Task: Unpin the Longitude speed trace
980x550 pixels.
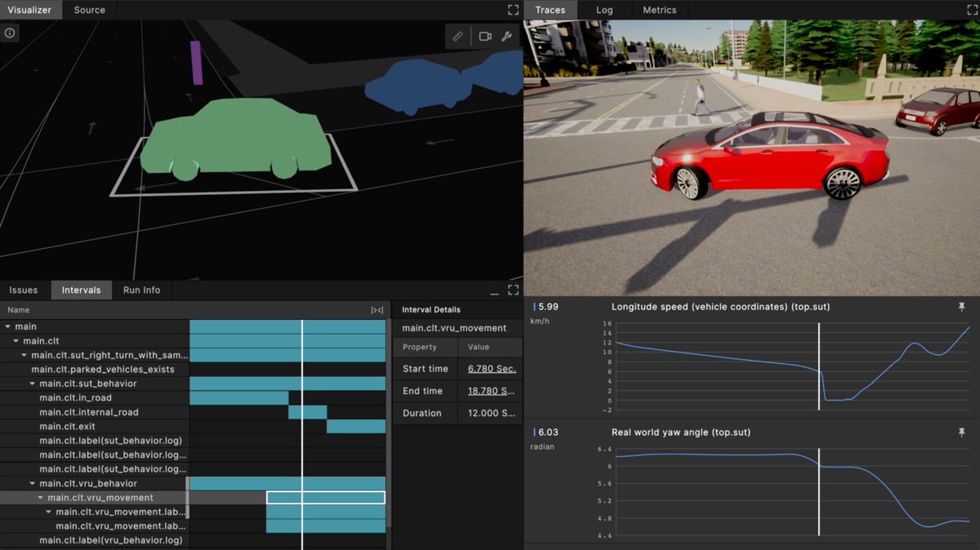Action: 961,307
